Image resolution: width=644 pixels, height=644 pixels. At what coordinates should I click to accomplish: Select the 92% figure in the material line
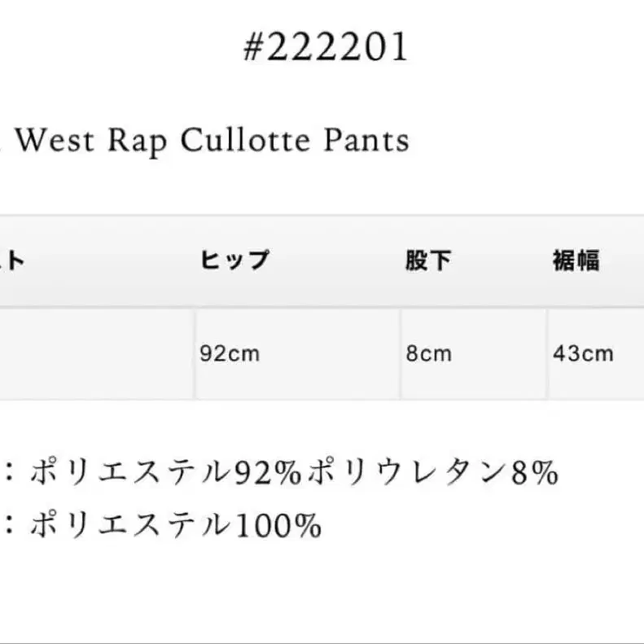pos(258,473)
